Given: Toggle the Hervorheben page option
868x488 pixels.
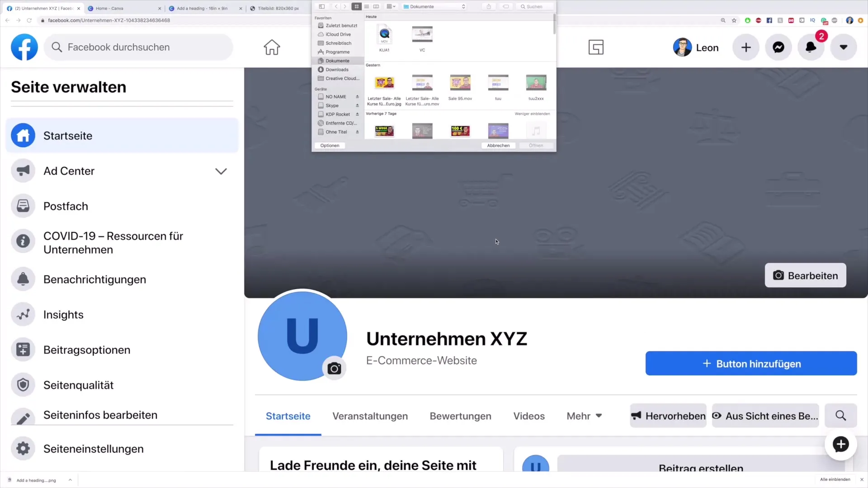Looking at the screenshot, I should (670, 416).
